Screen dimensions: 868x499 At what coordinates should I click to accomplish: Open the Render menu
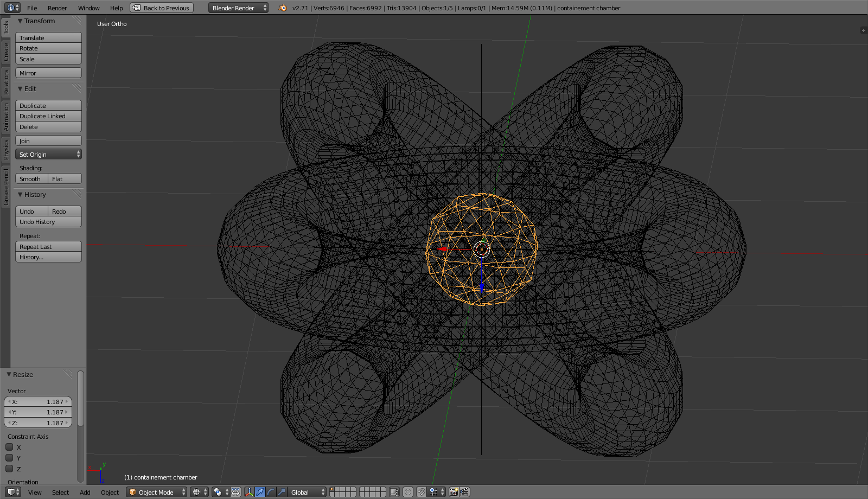pos(57,8)
